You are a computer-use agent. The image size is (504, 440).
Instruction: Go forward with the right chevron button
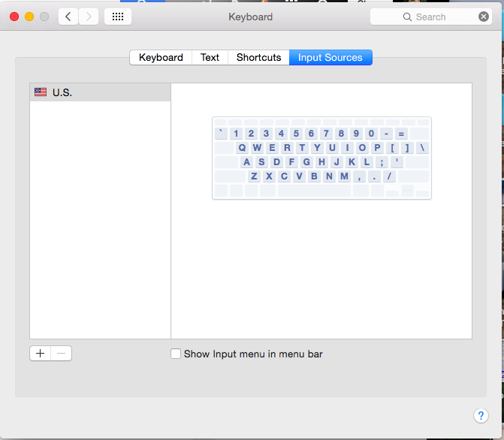pos(89,17)
